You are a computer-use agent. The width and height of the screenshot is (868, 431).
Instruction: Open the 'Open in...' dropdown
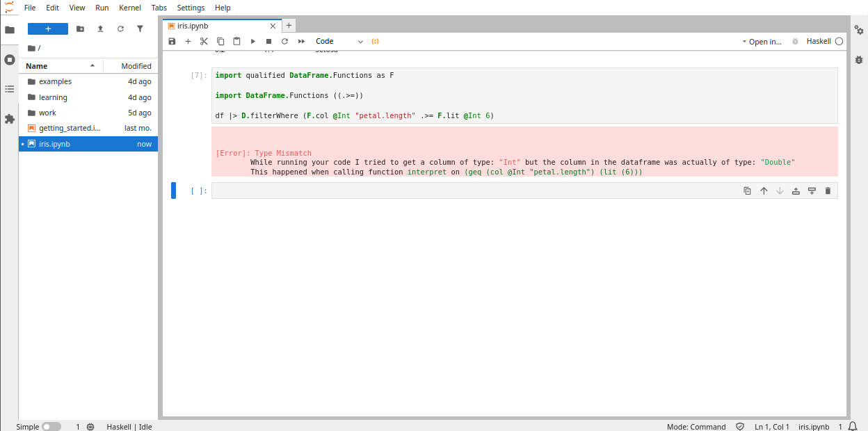tap(762, 42)
